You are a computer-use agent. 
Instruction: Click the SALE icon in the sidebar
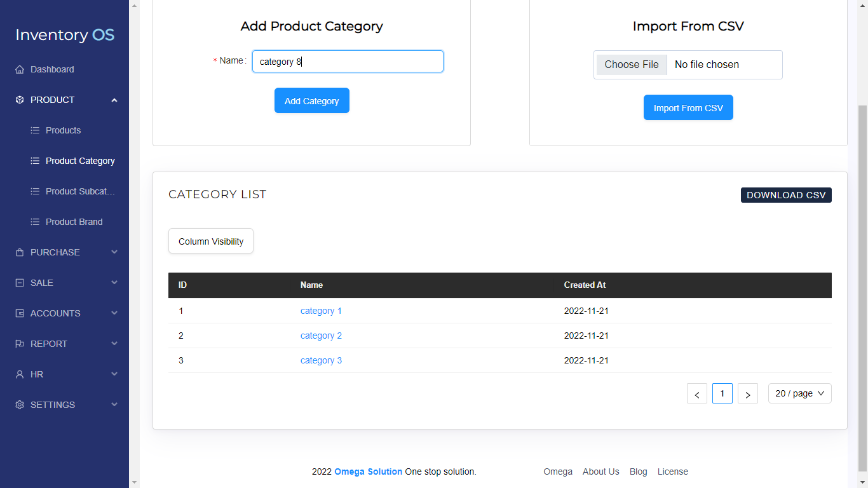pyautogui.click(x=19, y=283)
